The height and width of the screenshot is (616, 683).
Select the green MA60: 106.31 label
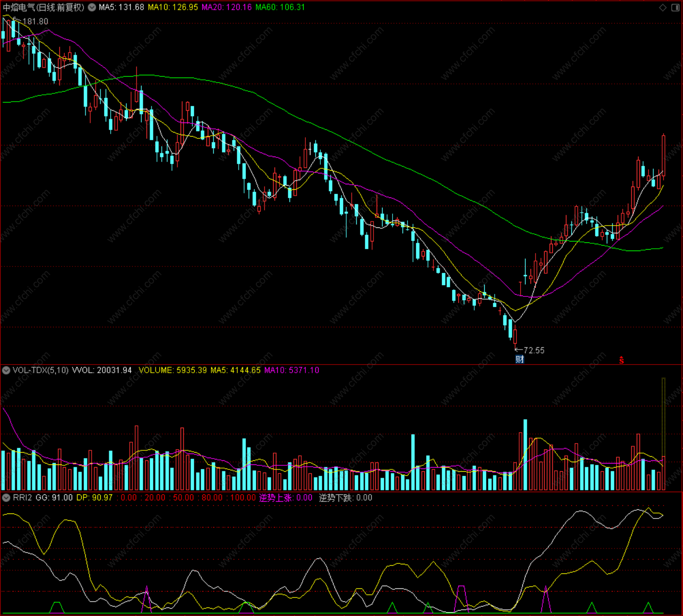[x=280, y=7]
